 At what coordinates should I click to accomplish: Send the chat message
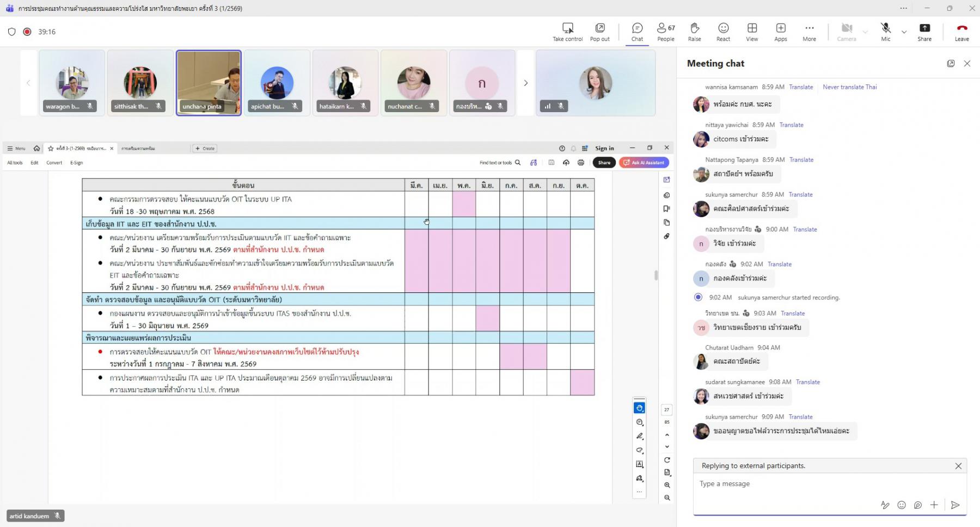tap(955, 505)
